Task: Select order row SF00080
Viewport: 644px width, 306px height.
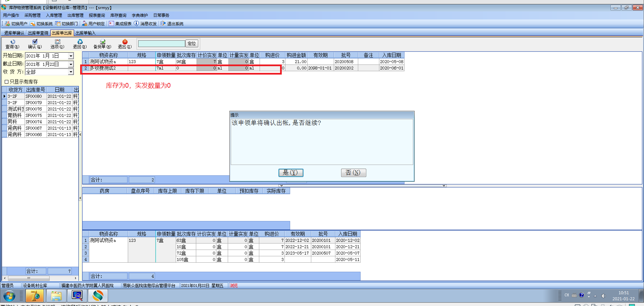Action: [x=40, y=96]
